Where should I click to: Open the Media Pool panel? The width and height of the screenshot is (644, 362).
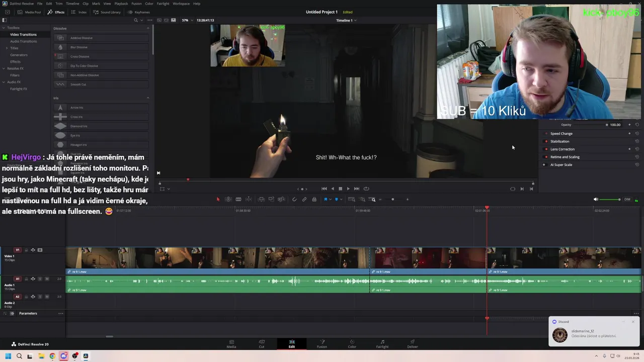29,12
